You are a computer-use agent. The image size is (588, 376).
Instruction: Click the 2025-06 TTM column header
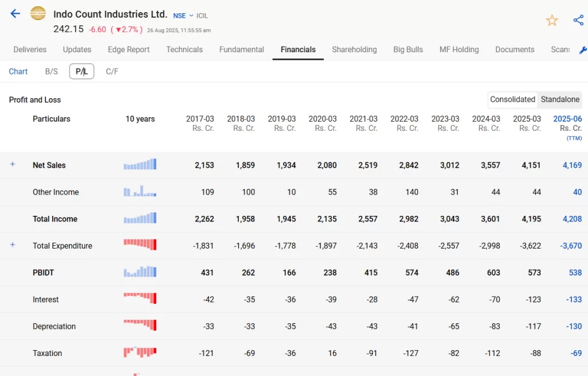pos(567,129)
